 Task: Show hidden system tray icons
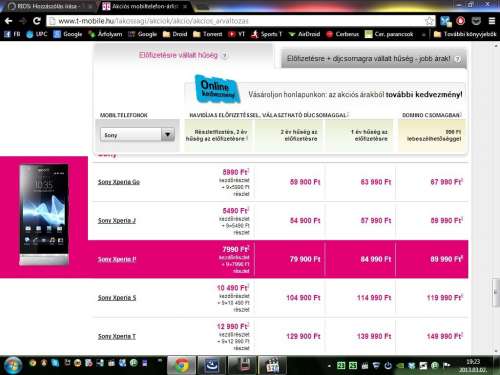pyautogui.click(x=329, y=366)
